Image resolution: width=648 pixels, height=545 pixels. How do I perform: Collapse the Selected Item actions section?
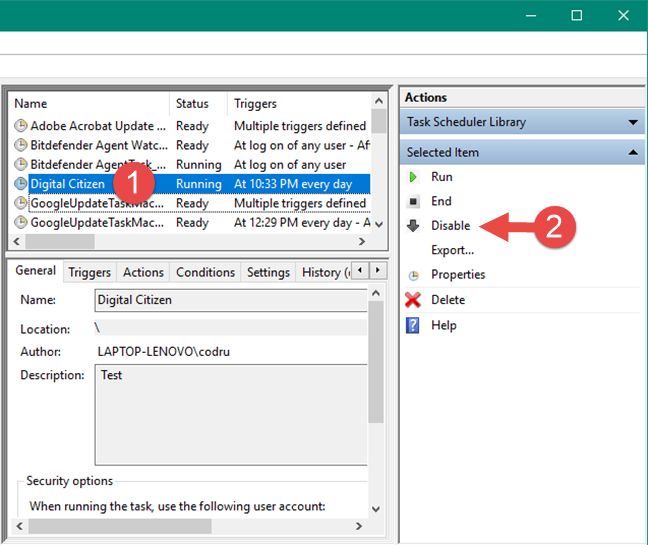point(633,152)
